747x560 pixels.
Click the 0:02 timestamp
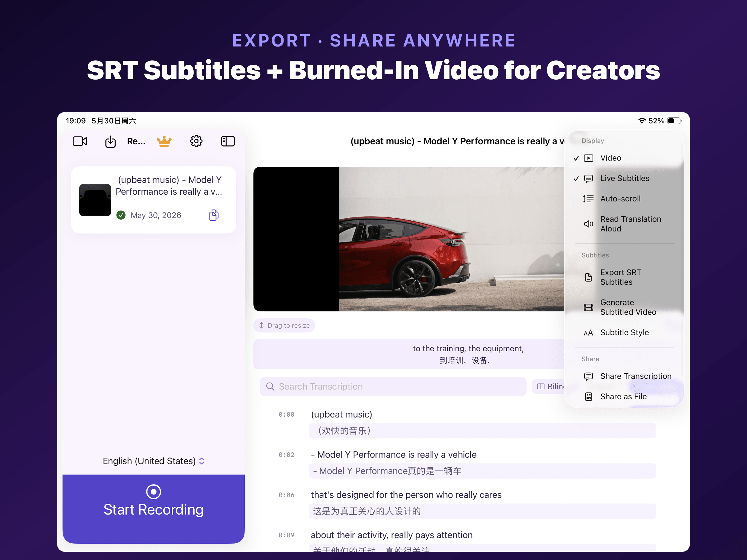[286, 455]
